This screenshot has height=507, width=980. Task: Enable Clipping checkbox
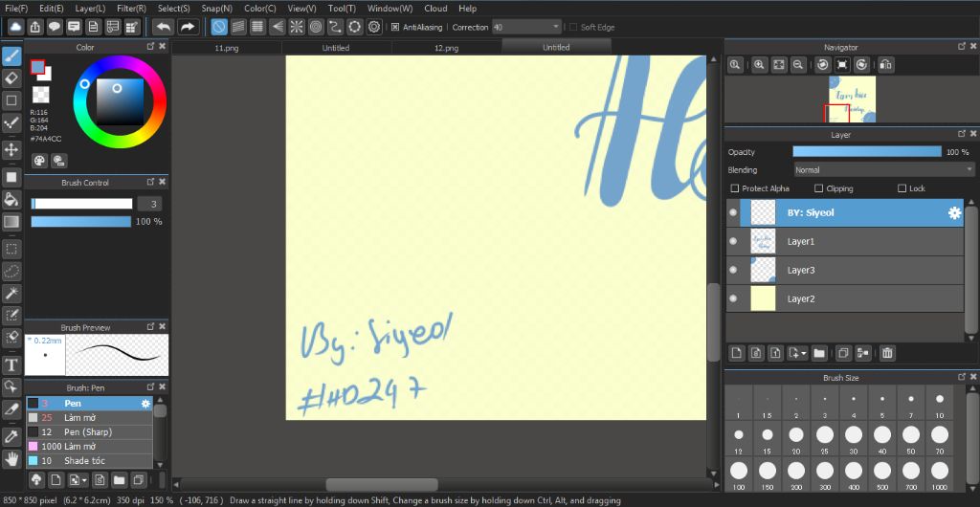pyautogui.click(x=819, y=187)
